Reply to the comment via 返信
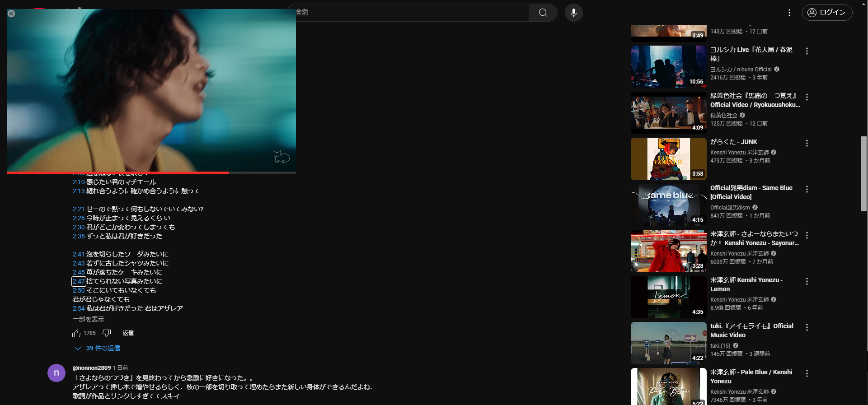 [x=128, y=333]
